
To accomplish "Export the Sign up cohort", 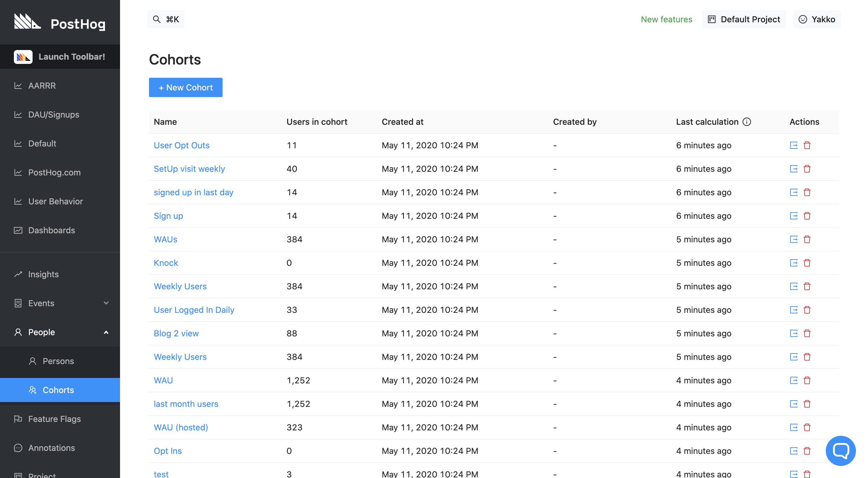I will click(x=794, y=216).
